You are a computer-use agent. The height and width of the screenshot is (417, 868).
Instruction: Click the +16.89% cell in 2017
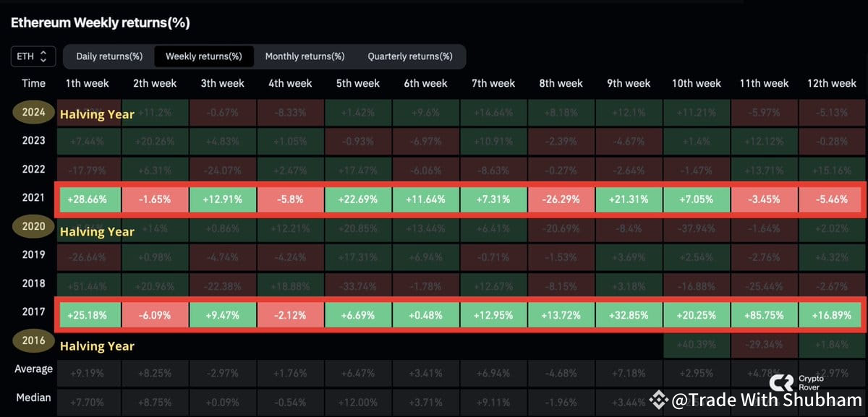(x=831, y=316)
